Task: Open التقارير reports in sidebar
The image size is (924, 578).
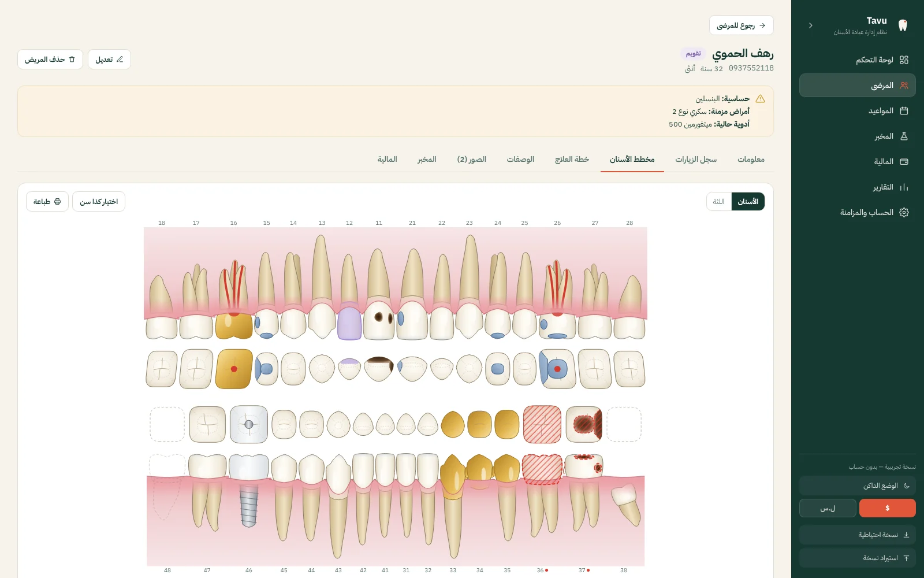Action: coord(858,187)
